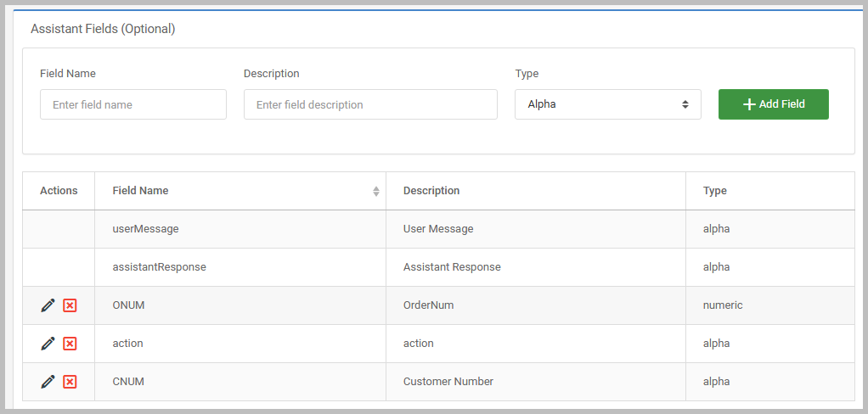Select the Description column header
Screen dimensions: 868x414
(431, 191)
